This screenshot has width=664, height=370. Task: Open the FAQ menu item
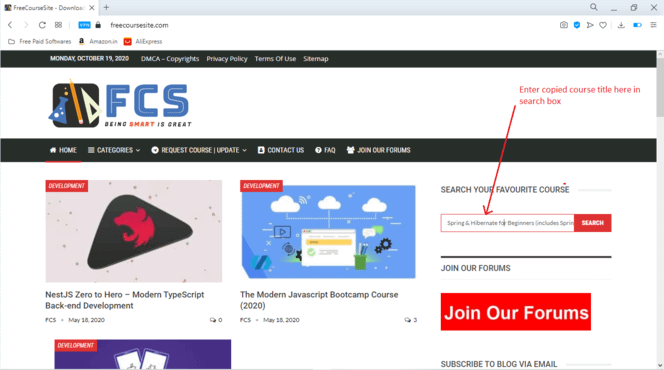(x=325, y=150)
